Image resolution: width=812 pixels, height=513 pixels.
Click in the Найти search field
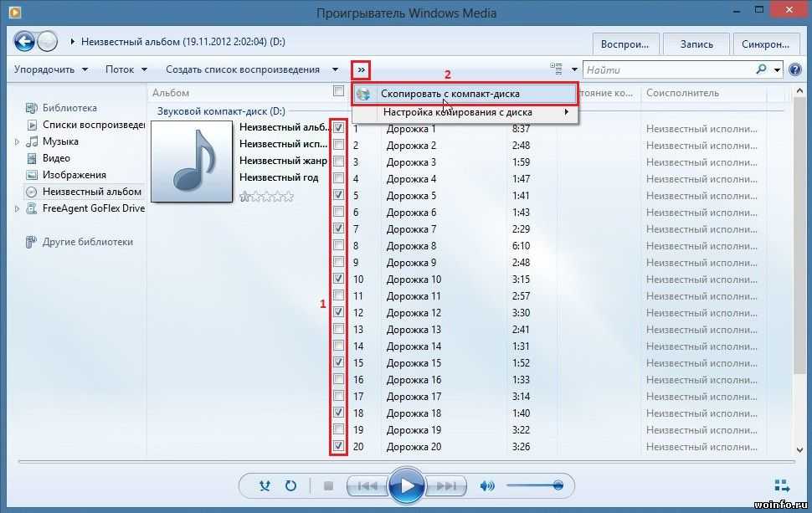tap(669, 69)
